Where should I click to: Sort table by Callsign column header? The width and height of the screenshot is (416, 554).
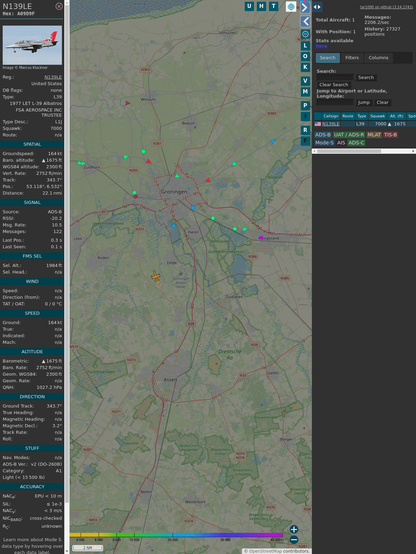[x=330, y=116]
